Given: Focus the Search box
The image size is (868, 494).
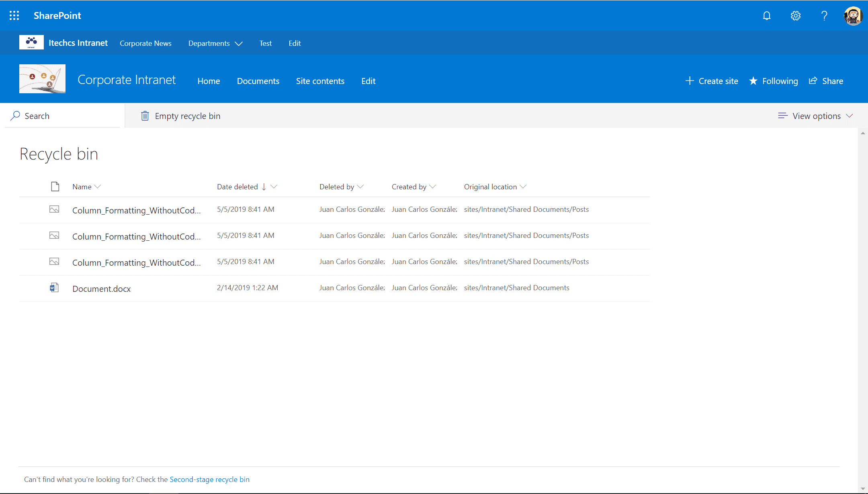Looking at the screenshot, I should (62, 116).
